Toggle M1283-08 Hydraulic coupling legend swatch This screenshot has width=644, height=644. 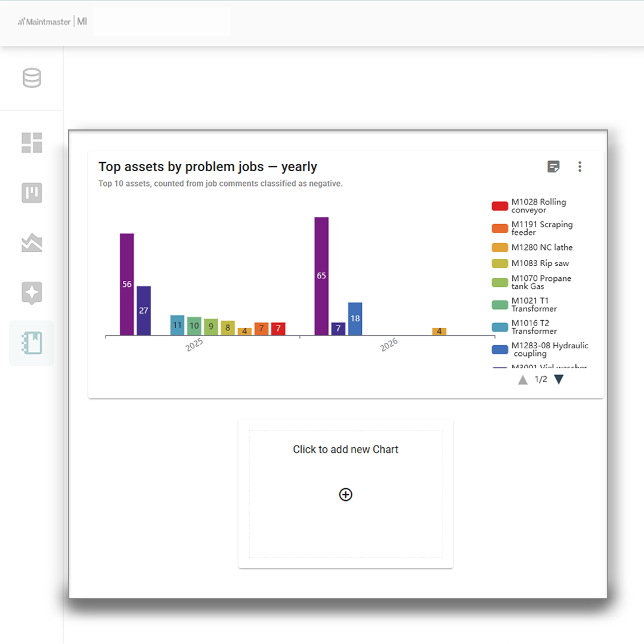(x=500, y=349)
